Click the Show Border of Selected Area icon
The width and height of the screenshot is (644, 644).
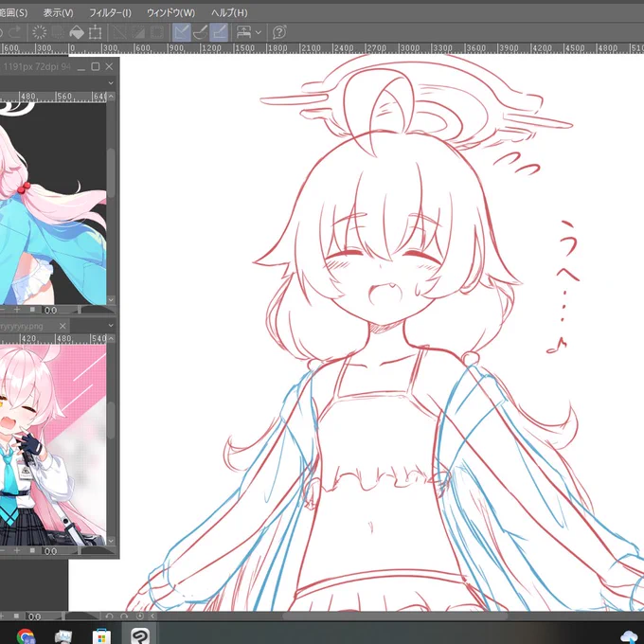tap(157, 32)
